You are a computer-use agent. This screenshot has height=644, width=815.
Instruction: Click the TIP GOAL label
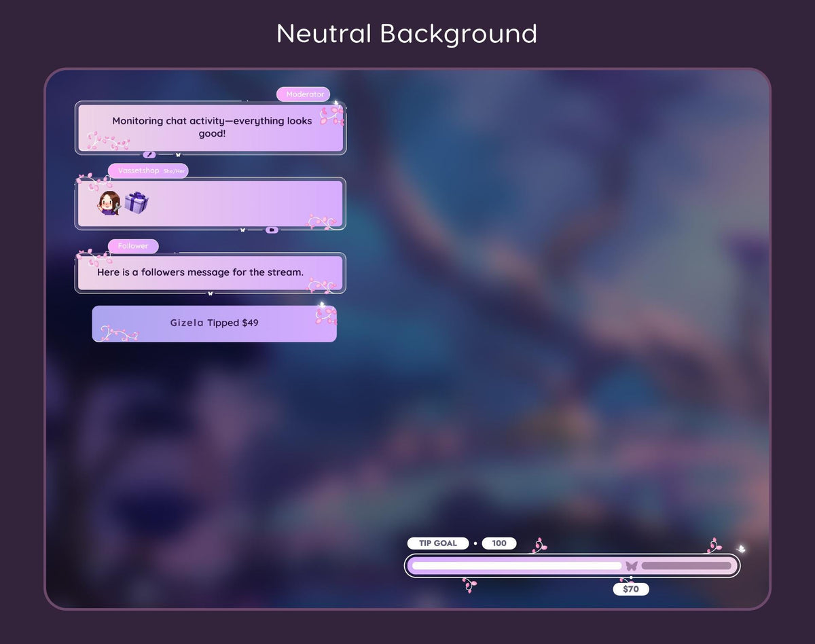tap(438, 543)
